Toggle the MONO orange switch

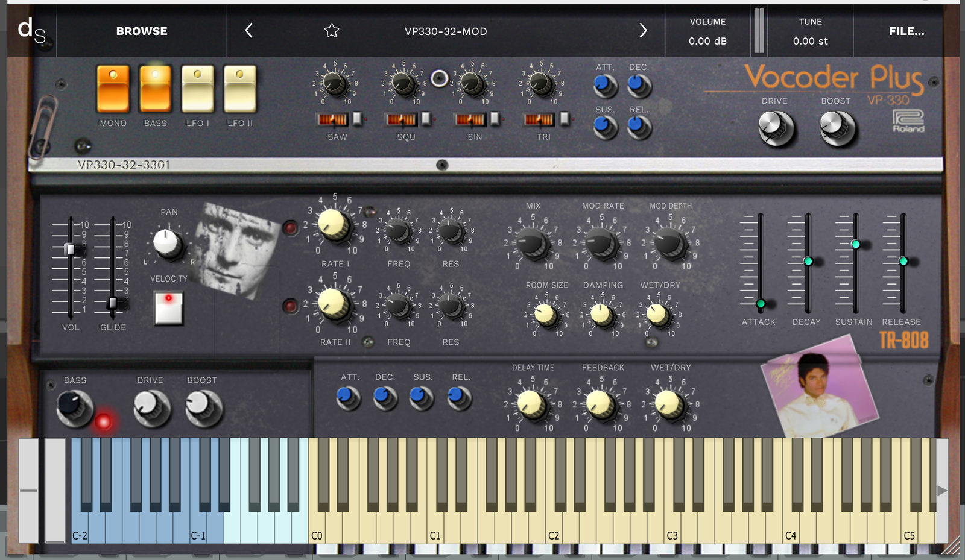pyautogui.click(x=113, y=89)
